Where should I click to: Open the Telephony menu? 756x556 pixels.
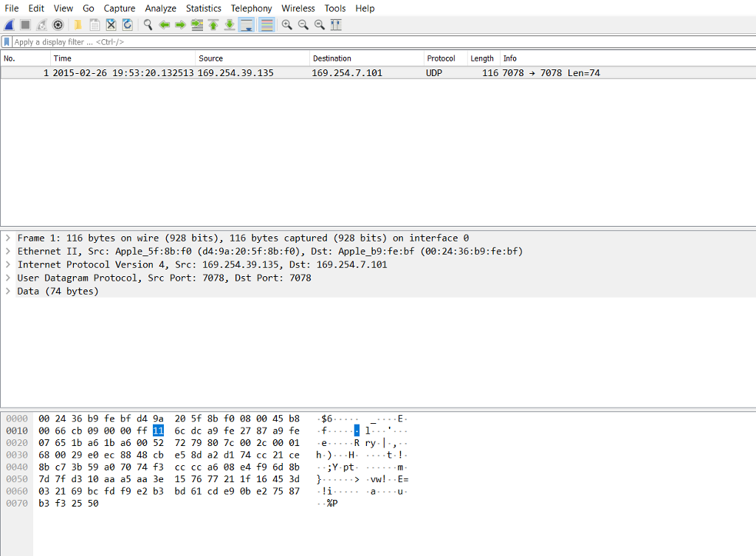[251, 8]
